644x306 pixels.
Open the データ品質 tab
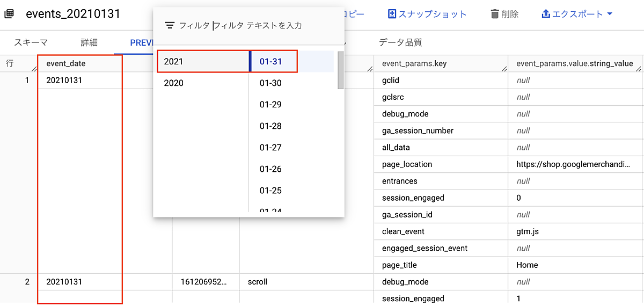(400, 43)
